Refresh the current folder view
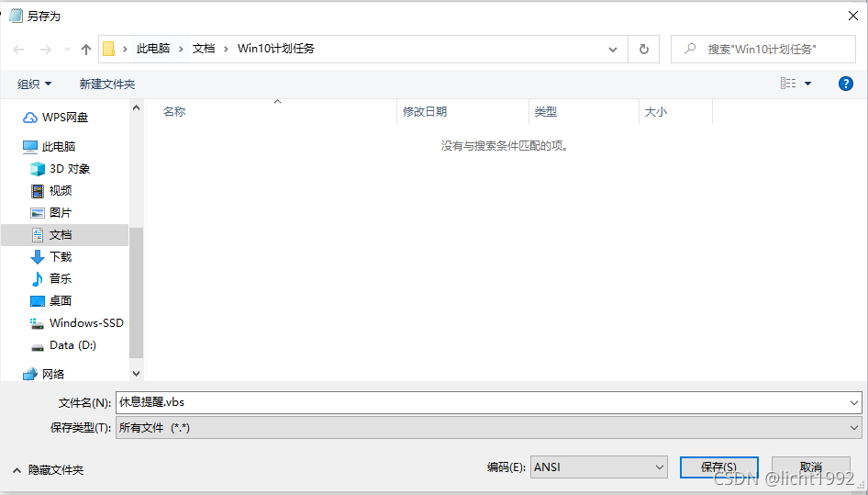Viewport: 868px width, 495px height. (x=644, y=50)
